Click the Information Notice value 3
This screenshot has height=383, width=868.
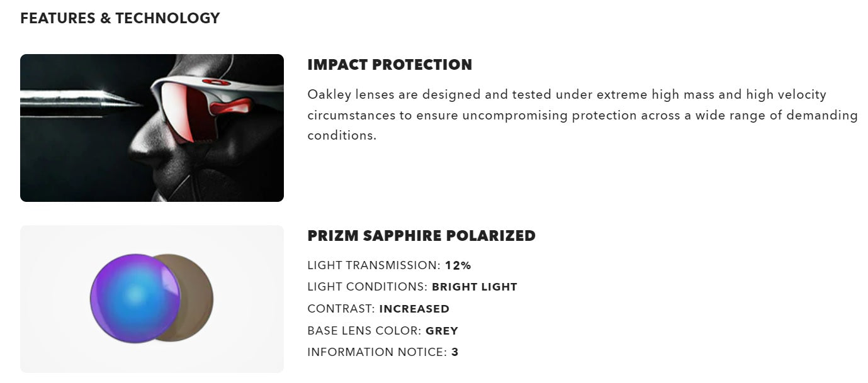pos(455,352)
